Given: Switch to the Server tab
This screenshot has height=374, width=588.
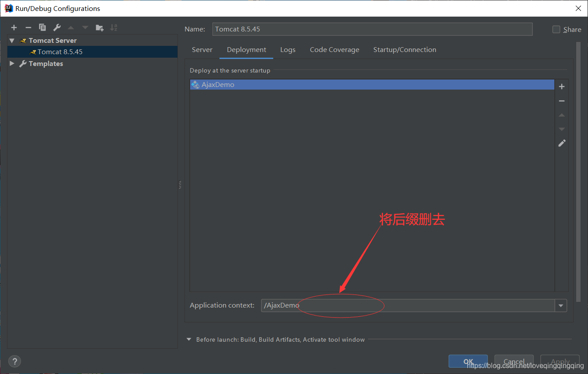Looking at the screenshot, I should click(202, 50).
